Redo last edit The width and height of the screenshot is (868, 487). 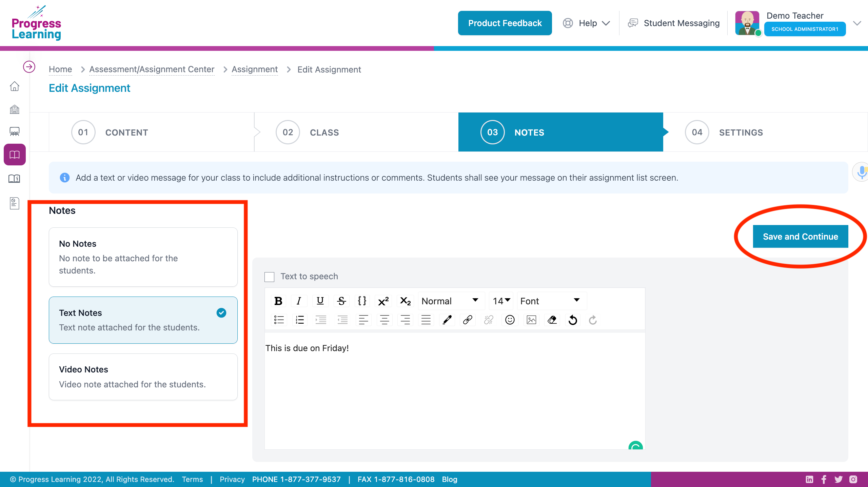593,320
